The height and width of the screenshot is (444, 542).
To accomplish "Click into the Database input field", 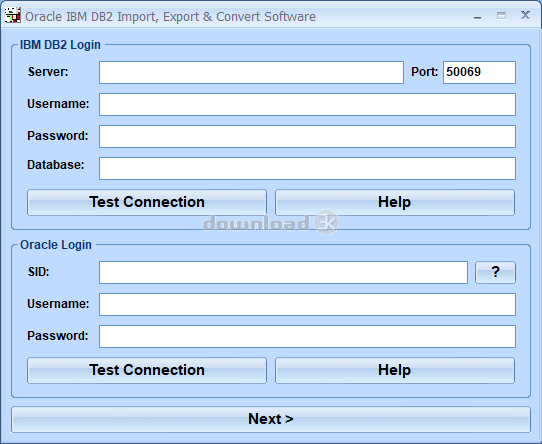I will pyautogui.click(x=307, y=168).
